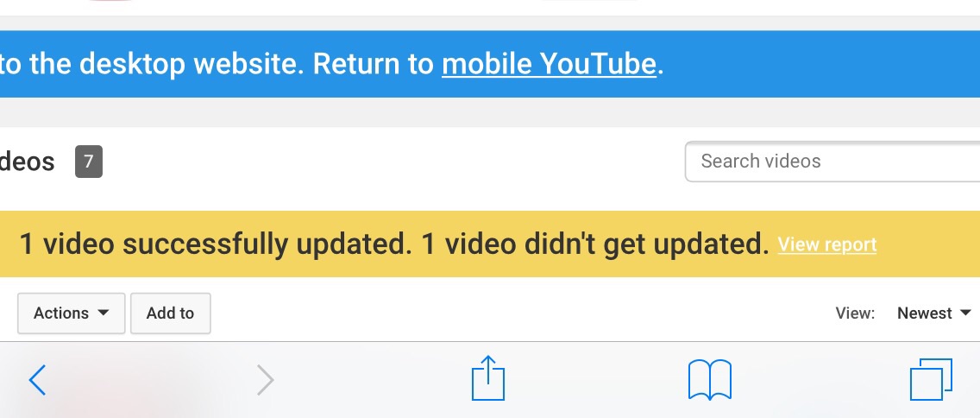Screen dimensions: 980x418
Task: Open the Safari bookmarks book icon
Action: [x=709, y=380]
